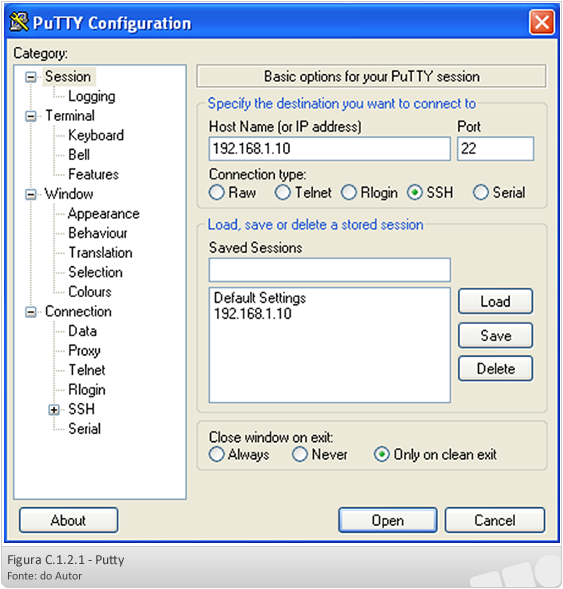Choose Telnet connection type radio

282,193
